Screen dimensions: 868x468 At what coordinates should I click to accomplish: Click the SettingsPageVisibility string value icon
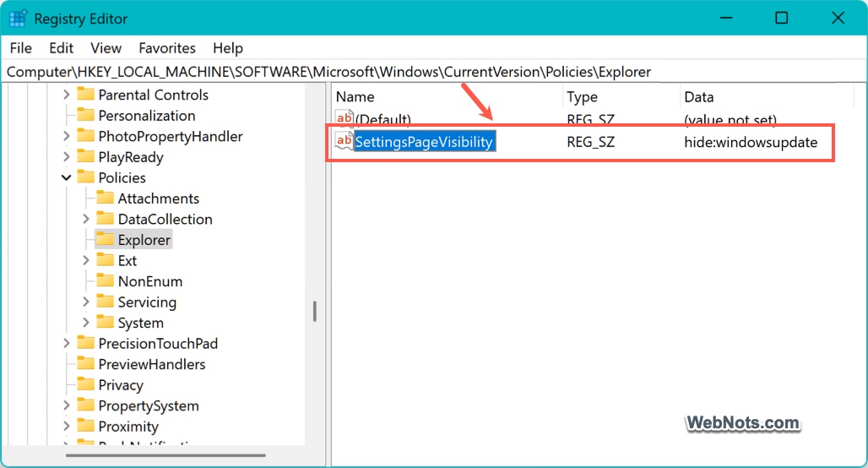344,141
